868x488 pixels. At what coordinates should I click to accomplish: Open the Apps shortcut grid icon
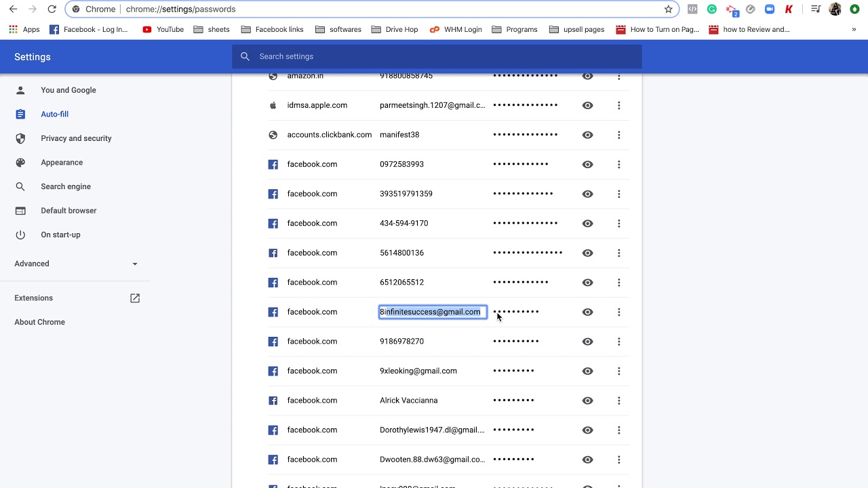[13, 30]
